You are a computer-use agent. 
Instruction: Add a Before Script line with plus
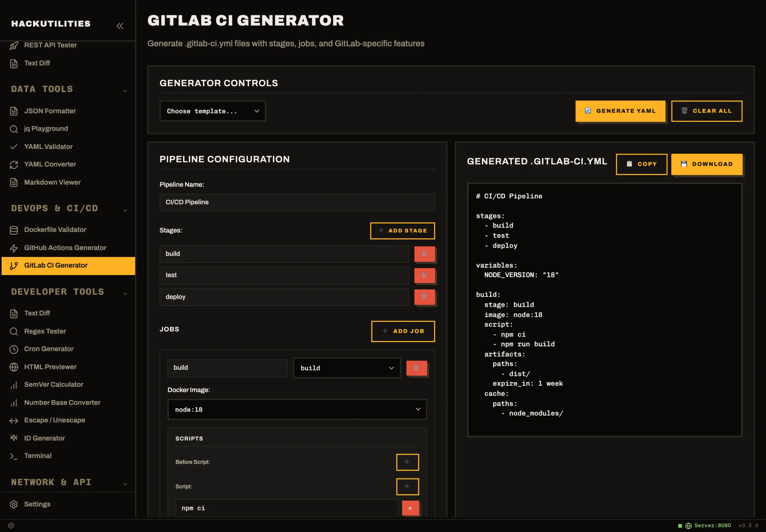pos(407,462)
